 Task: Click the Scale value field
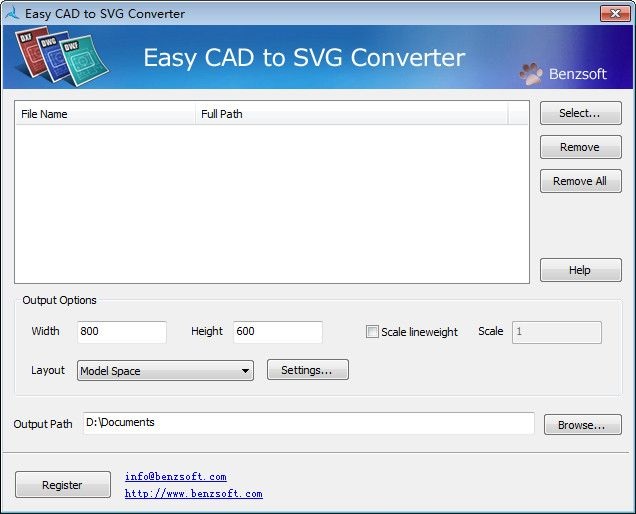tap(556, 332)
